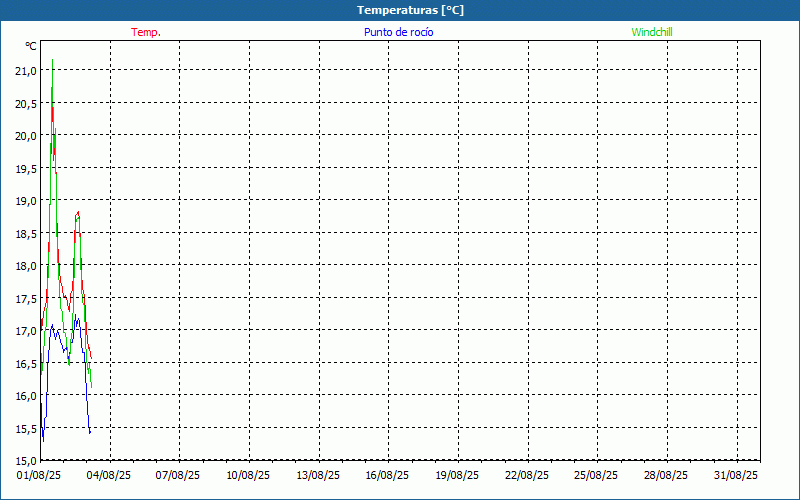
Task: Click the '04/08/25' date label
Action: [109, 476]
